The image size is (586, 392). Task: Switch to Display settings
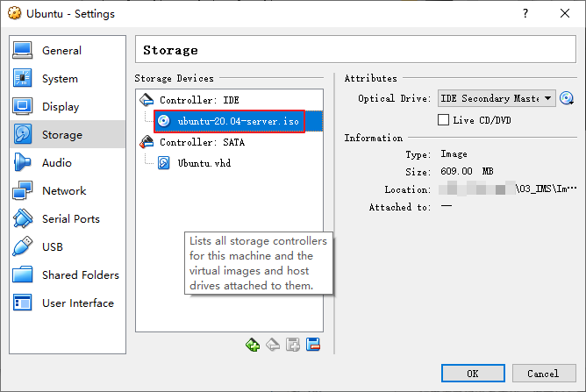point(61,107)
